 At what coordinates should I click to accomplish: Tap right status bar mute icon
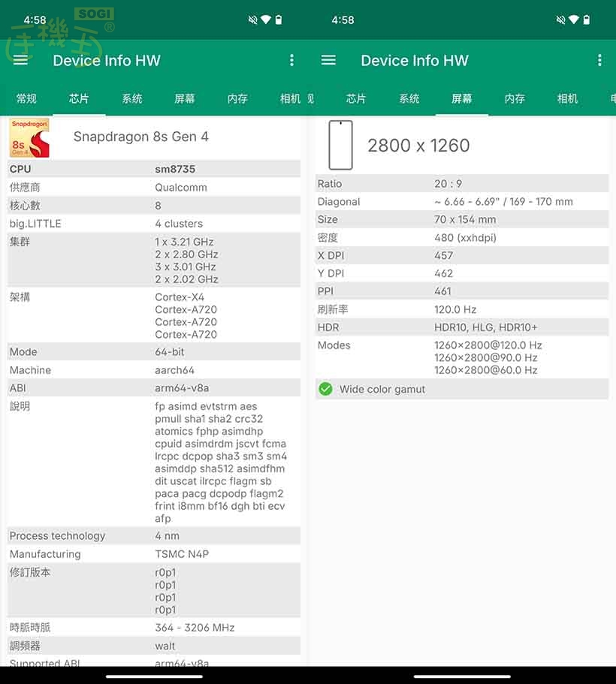560,20
